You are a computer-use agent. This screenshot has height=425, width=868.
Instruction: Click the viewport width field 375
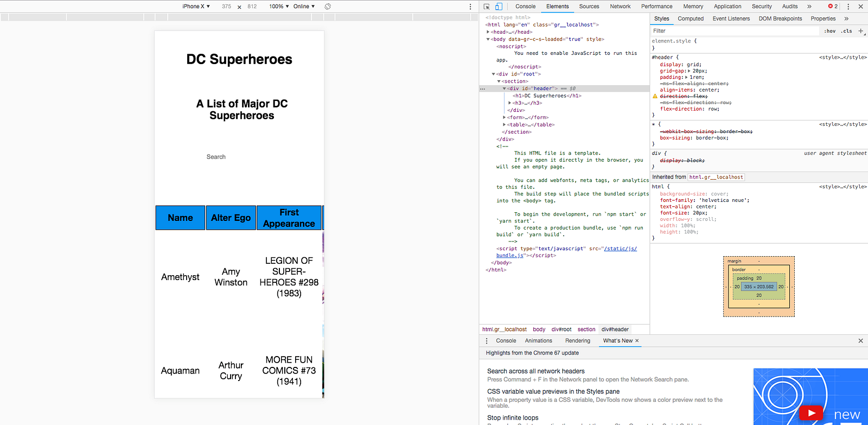pos(226,7)
